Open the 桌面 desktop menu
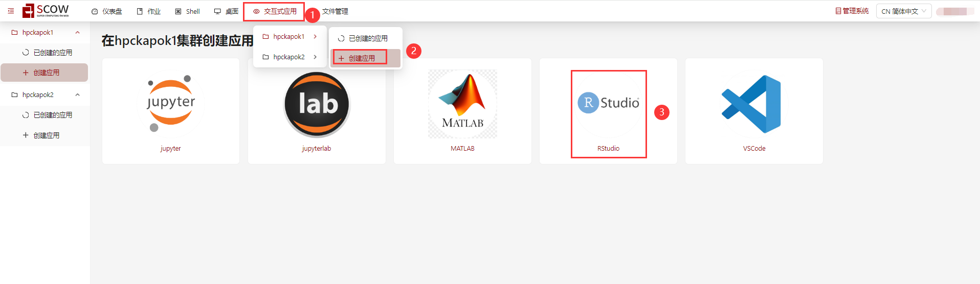 coord(226,11)
